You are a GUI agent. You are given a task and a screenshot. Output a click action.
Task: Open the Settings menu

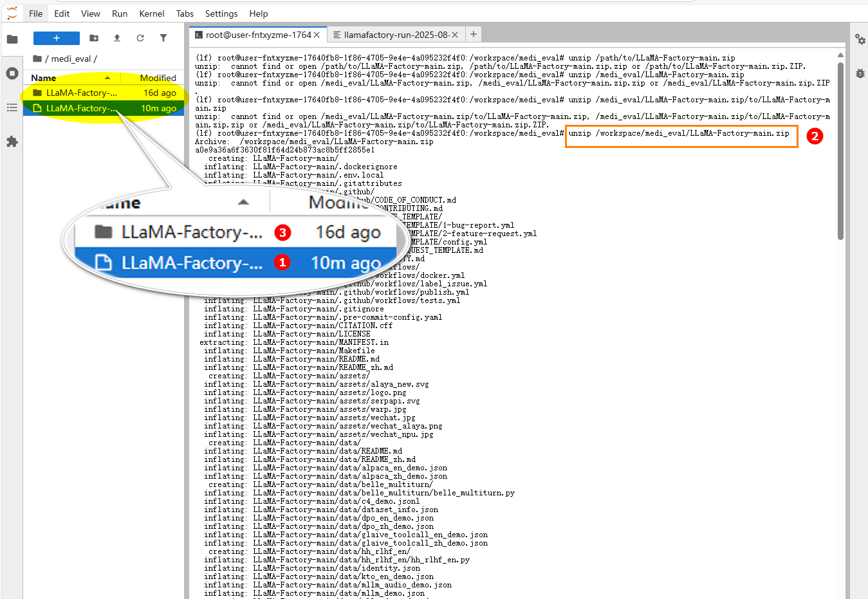coord(221,14)
